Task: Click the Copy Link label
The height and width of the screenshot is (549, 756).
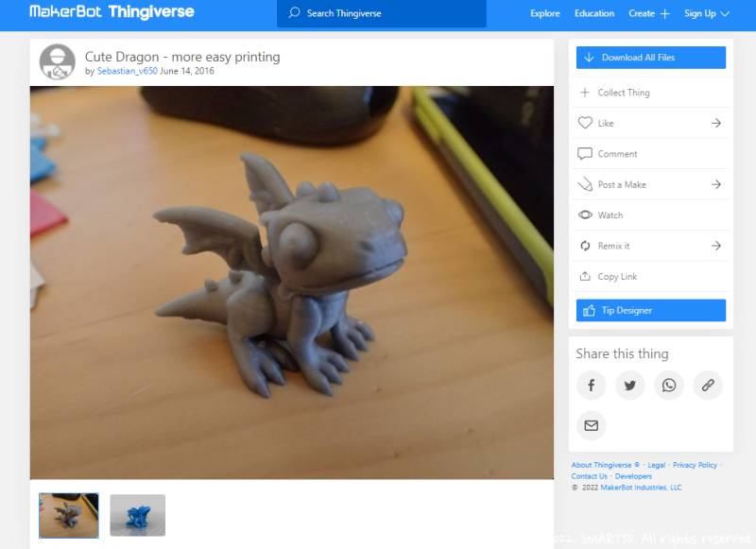Action: click(x=618, y=277)
